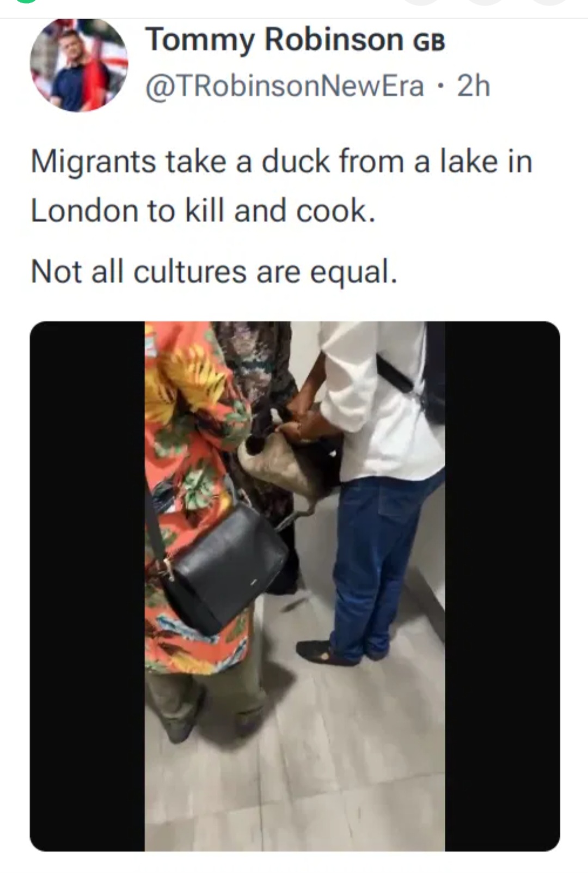Open the @TRobinsonNewEra handle link
Screen dimensions: 588x873
click(285, 86)
